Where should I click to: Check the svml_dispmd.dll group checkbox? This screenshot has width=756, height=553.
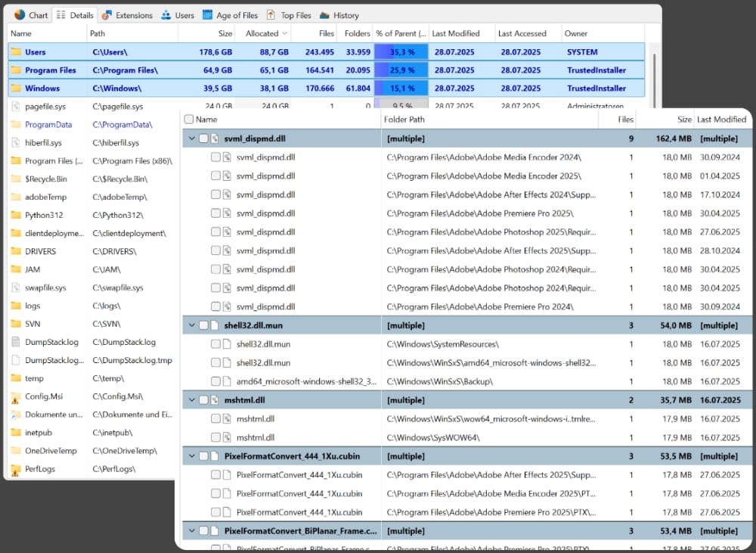point(203,138)
